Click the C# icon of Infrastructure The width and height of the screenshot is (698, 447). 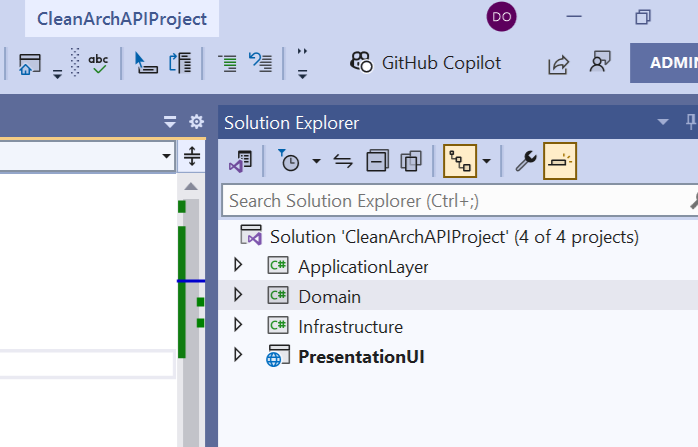pos(278,325)
